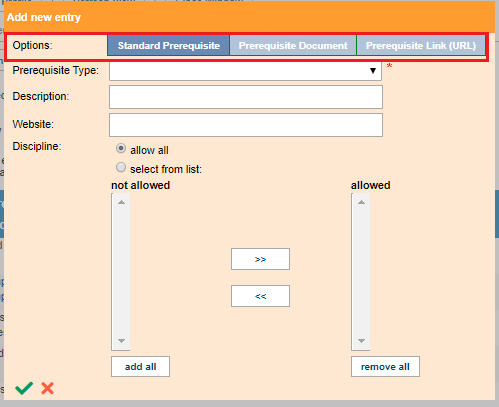The image size is (499, 407).
Task: Click inside the not allowed list box
Action: (121, 272)
